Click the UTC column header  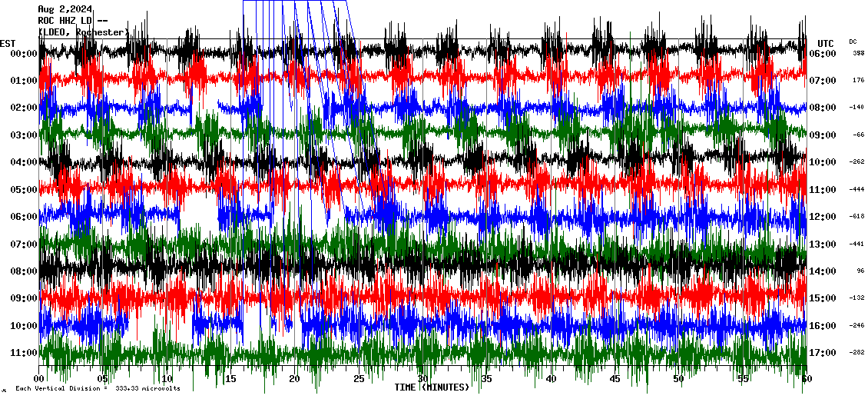click(826, 43)
